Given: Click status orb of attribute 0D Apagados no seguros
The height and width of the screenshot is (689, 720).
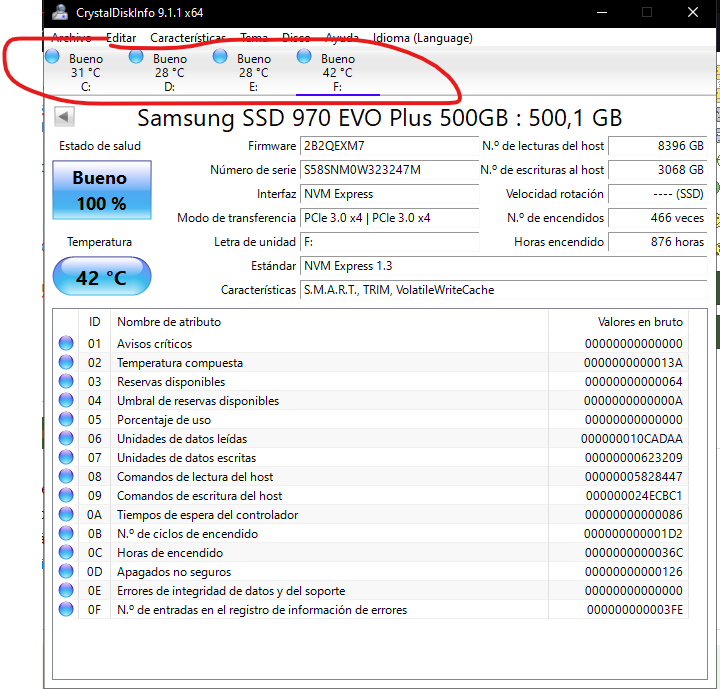Looking at the screenshot, I should pyautogui.click(x=66, y=571).
